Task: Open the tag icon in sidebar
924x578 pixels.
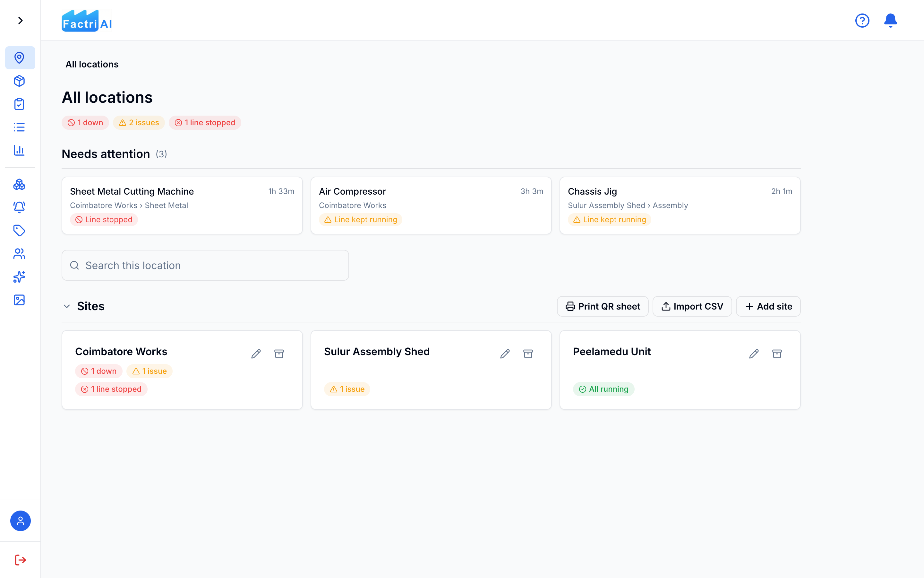Action: coord(20,231)
